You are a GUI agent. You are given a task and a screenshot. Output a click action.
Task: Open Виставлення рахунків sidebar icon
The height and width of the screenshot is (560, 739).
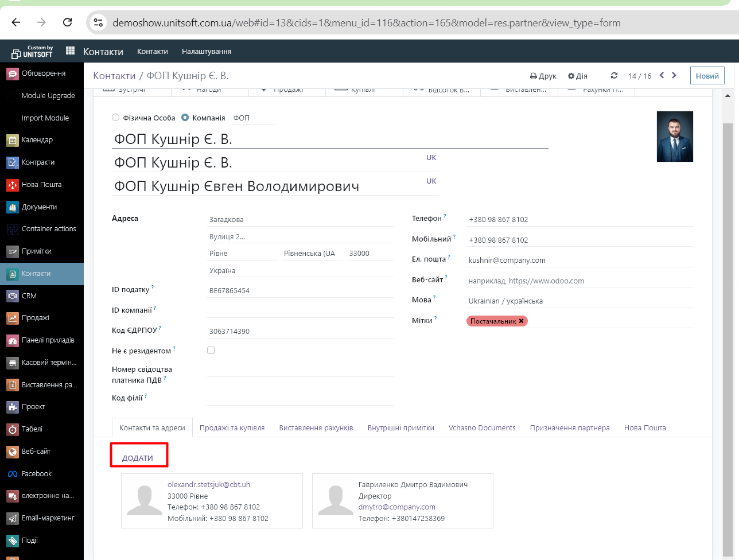[13, 385]
